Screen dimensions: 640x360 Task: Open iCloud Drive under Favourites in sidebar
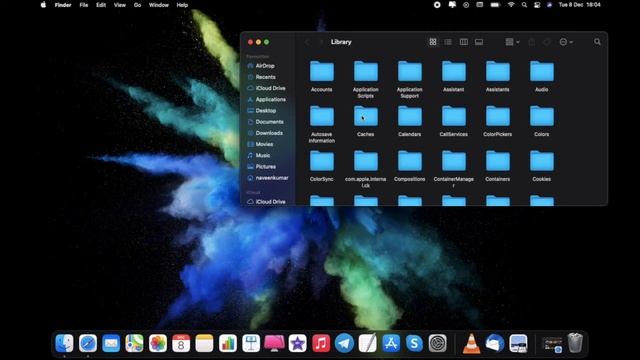(267, 88)
